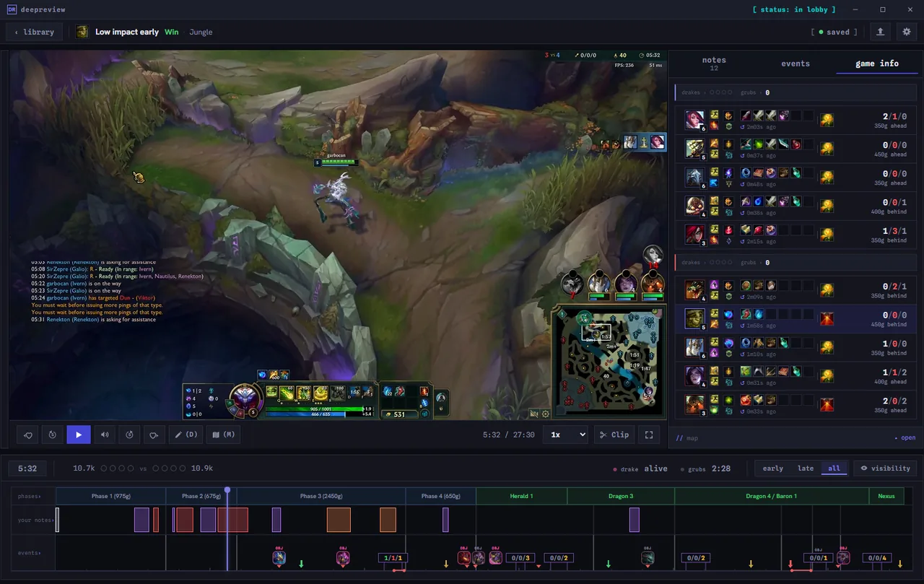Select the highlighted 0/0/0 450g behind row

click(796, 318)
